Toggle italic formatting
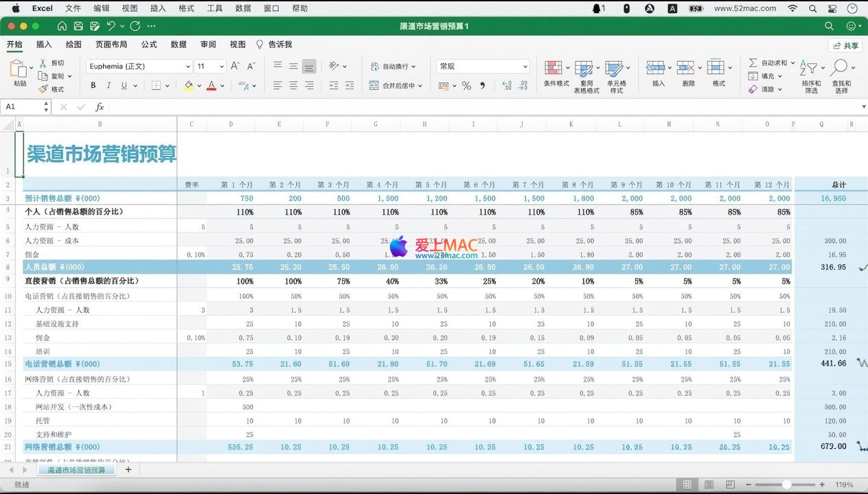The height and width of the screenshot is (494, 868). pos(108,86)
